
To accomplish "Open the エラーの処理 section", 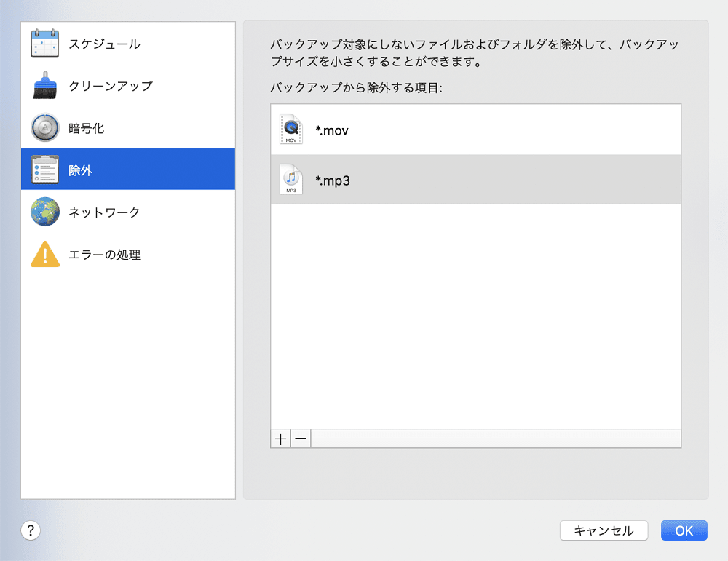I will 104,255.
